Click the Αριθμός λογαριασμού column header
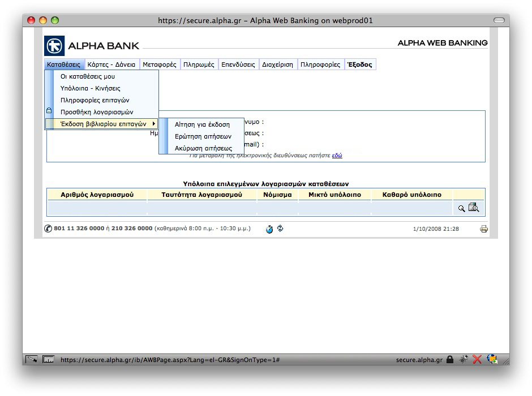This screenshot has width=532, height=396. (x=97, y=195)
